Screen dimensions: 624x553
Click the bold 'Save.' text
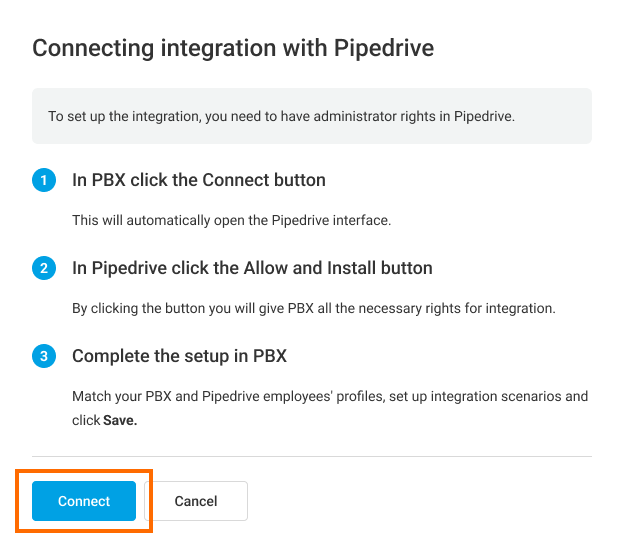(x=120, y=421)
